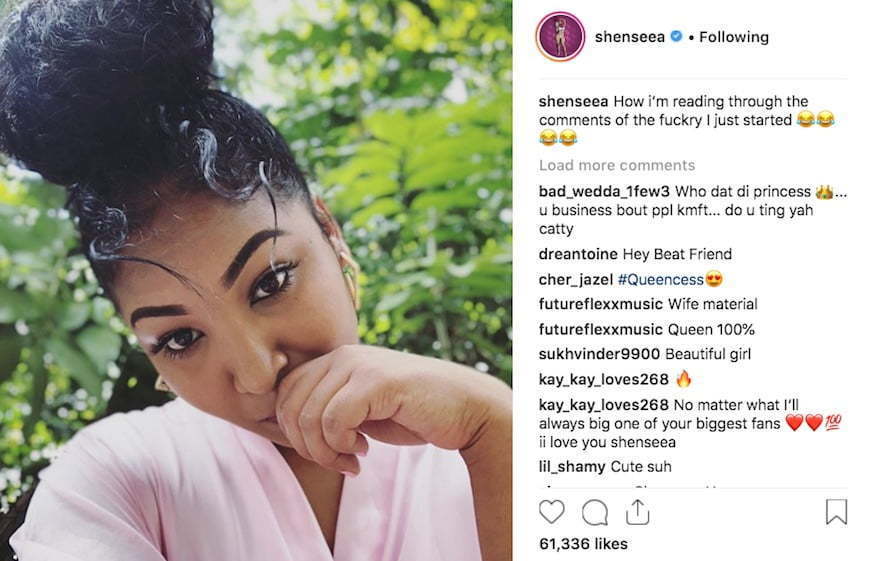Expand Load more comments
Screen dimensions: 870x561
tap(616, 165)
